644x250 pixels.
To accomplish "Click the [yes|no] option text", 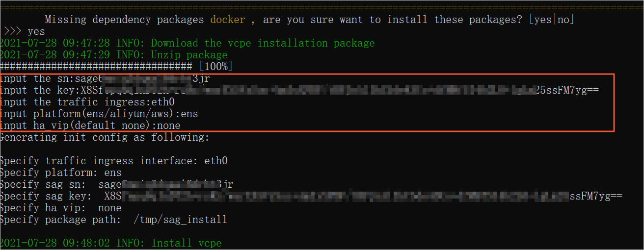I will point(551,20).
